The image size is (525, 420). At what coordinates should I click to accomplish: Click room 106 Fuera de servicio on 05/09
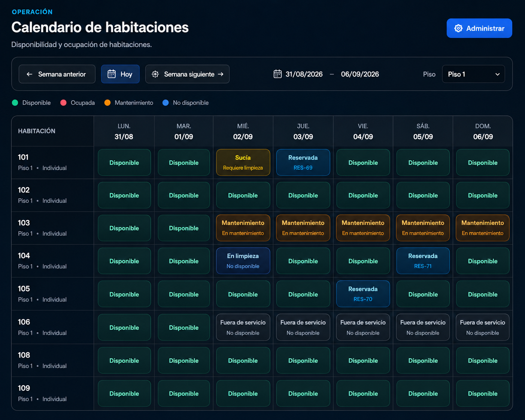point(423,327)
